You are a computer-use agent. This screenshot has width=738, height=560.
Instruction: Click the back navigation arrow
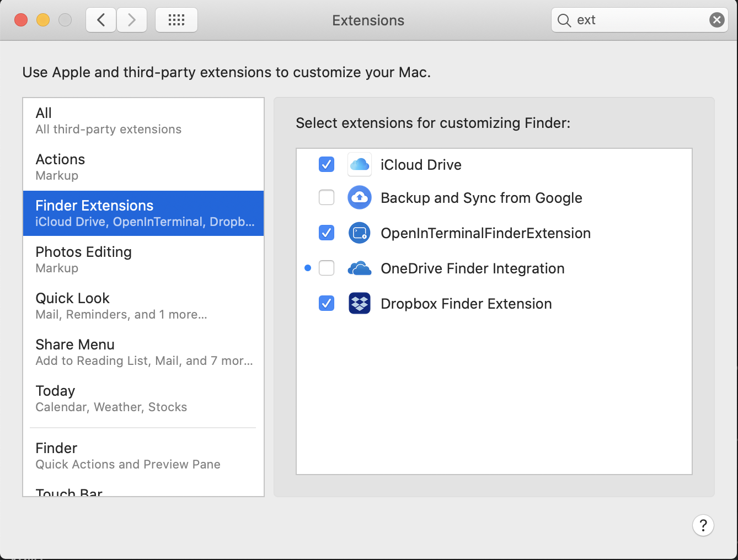click(100, 19)
